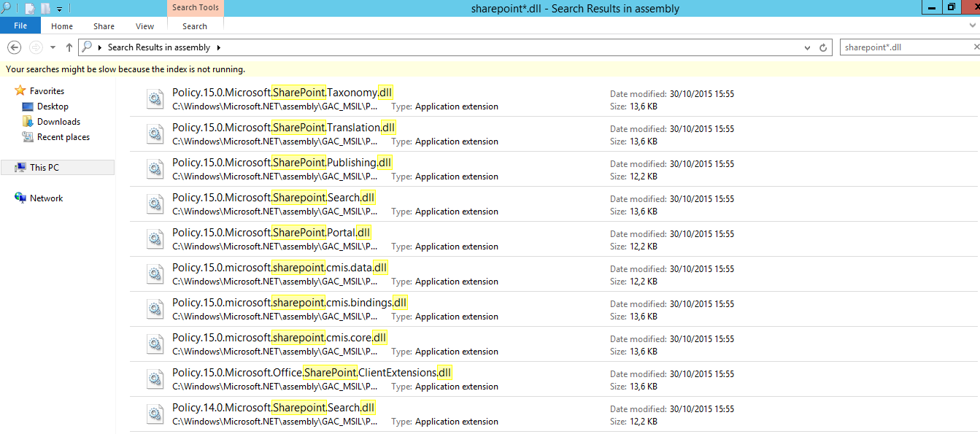Switch to the Search ribbon tab
This screenshot has width=980, height=434.
195,26
